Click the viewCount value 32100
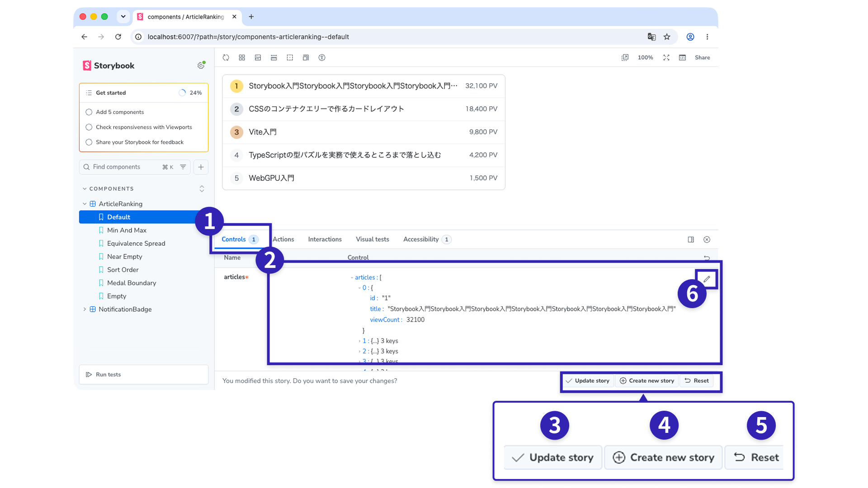 415,320
